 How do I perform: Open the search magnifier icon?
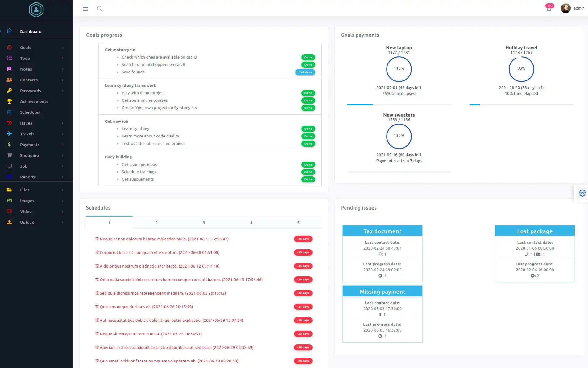[100, 9]
